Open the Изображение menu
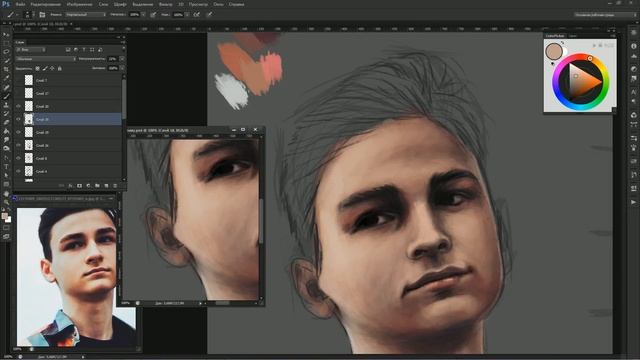The width and height of the screenshot is (640, 360). pos(79,4)
